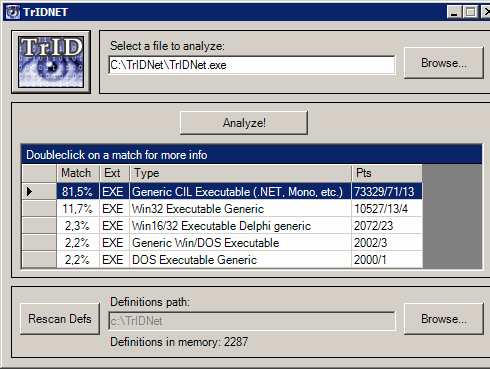Click Browse next to Definitions path
This screenshot has height=369, width=490.
click(444, 319)
